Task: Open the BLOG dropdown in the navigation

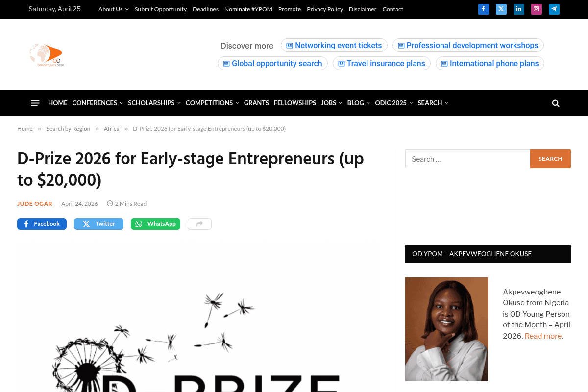Action: [x=356, y=103]
